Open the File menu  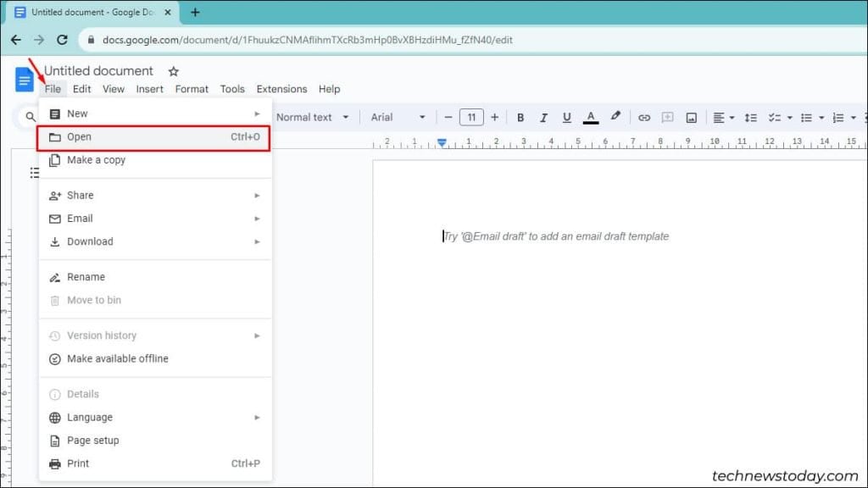[53, 89]
